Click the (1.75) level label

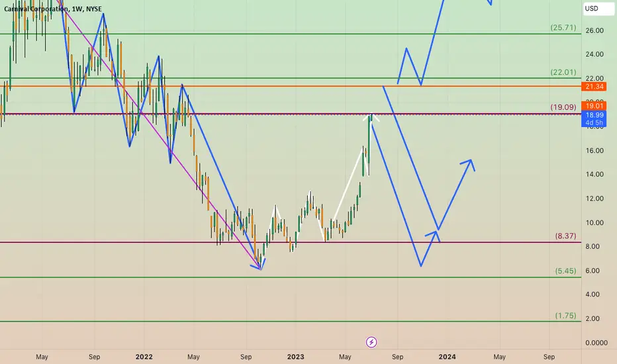[565, 316]
